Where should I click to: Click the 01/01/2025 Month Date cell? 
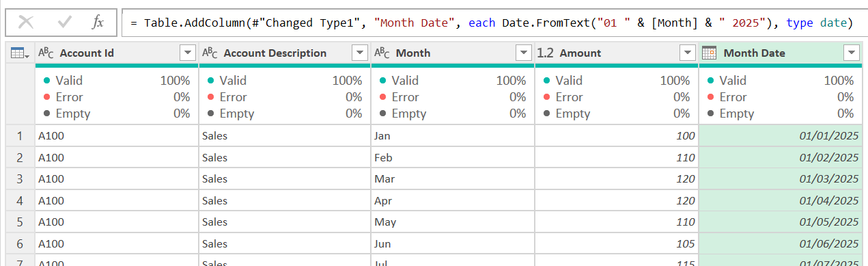[781, 136]
